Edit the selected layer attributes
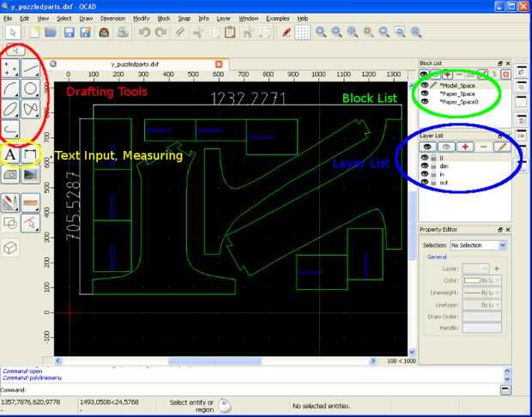The image size is (532, 417). 502,147
